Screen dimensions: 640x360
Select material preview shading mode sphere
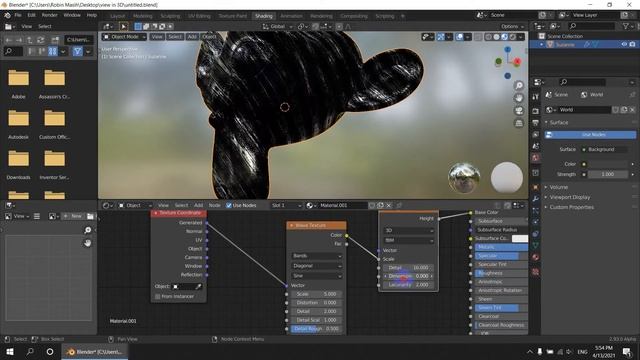tap(504, 37)
